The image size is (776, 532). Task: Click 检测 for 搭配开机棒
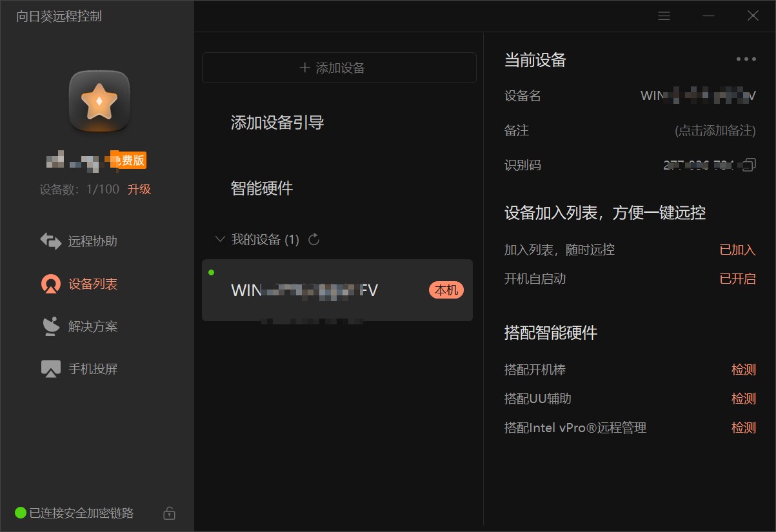(744, 370)
